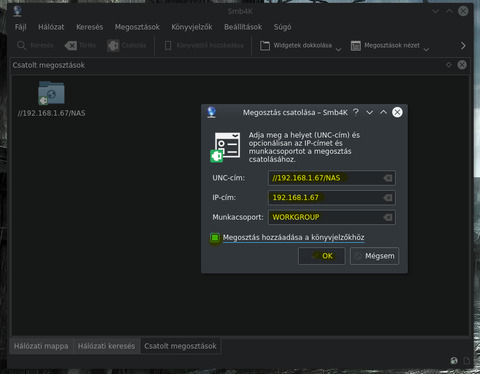Open the Fájl menu
The width and height of the screenshot is (480, 374).
click(20, 27)
